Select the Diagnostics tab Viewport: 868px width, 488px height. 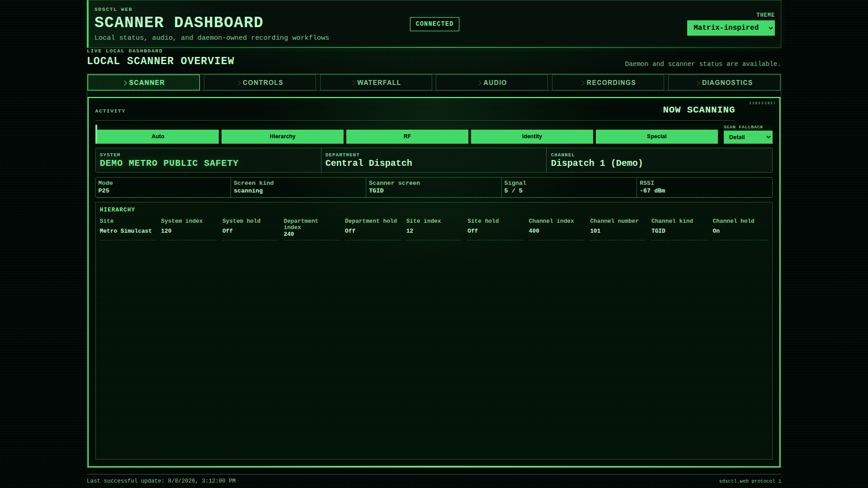724,83
